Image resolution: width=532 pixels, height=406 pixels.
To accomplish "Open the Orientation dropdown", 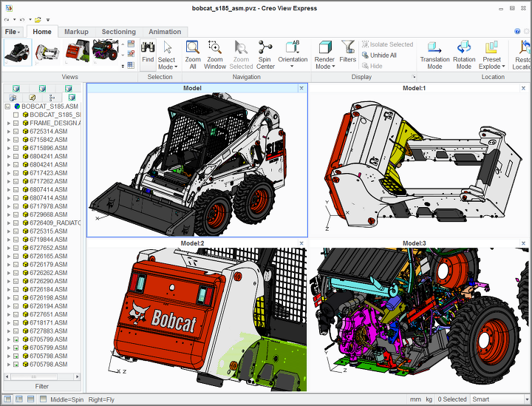I will tap(292, 63).
